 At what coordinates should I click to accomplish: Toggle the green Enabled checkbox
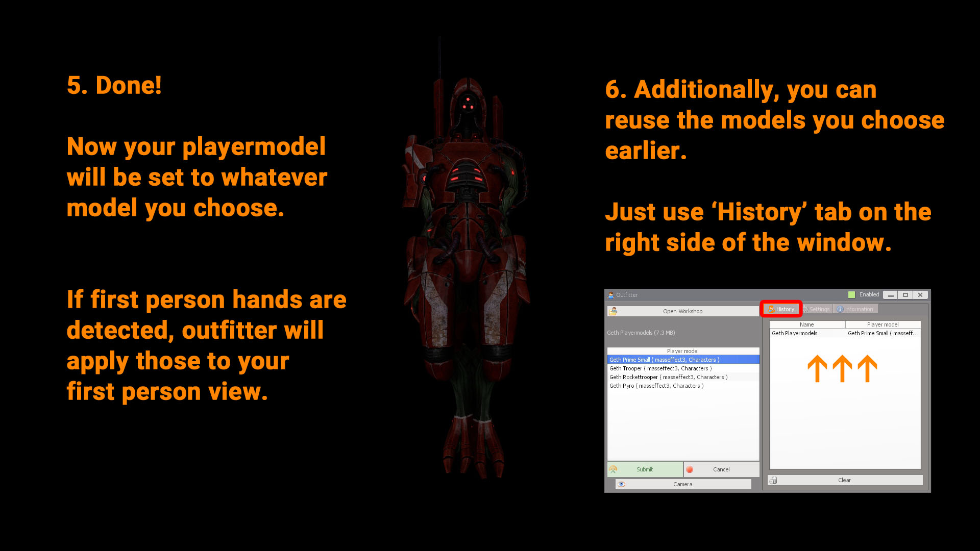pos(851,295)
